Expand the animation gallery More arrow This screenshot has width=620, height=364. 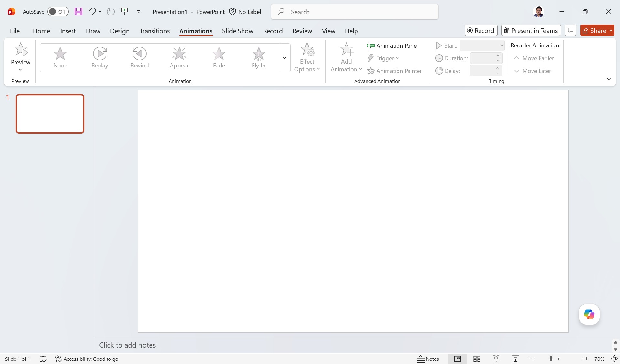pyautogui.click(x=284, y=58)
